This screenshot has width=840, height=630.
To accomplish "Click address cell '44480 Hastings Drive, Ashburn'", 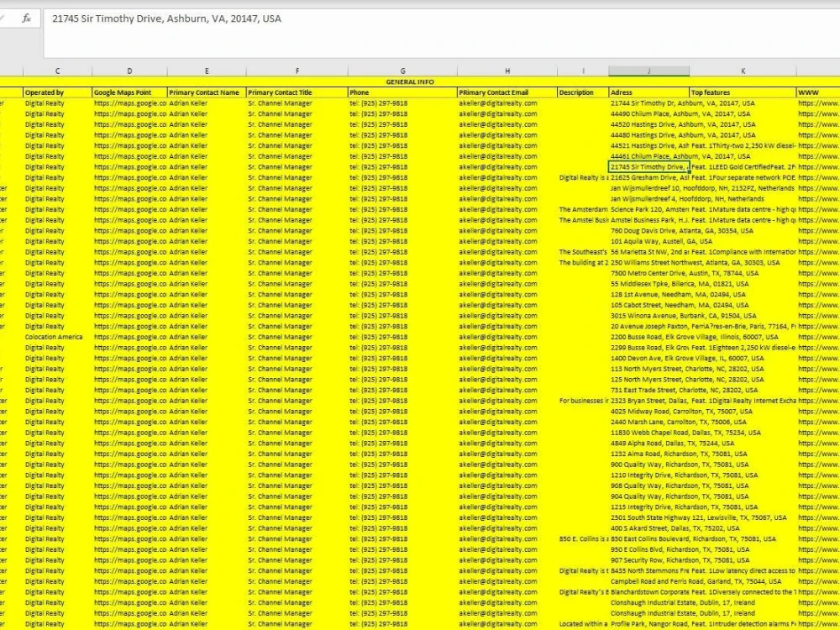I will pos(649,135).
